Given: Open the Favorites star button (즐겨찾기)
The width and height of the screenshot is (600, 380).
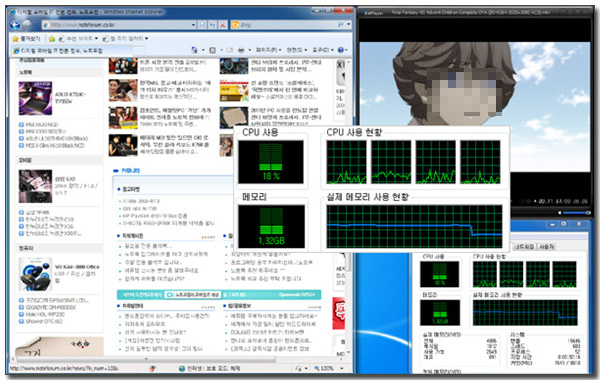Looking at the screenshot, I should (26, 39).
